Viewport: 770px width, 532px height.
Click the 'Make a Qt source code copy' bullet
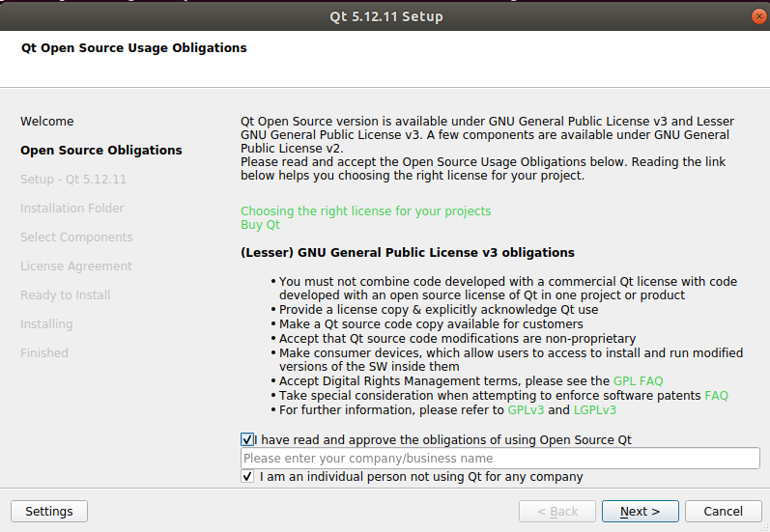pyautogui.click(x=431, y=323)
